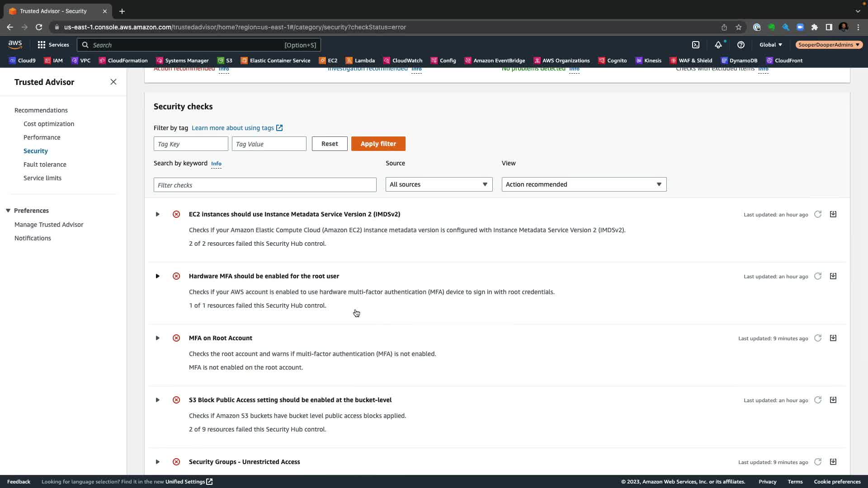Click the Apply filter button
This screenshot has width=868, height=488.
pyautogui.click(x=378, y=144)
